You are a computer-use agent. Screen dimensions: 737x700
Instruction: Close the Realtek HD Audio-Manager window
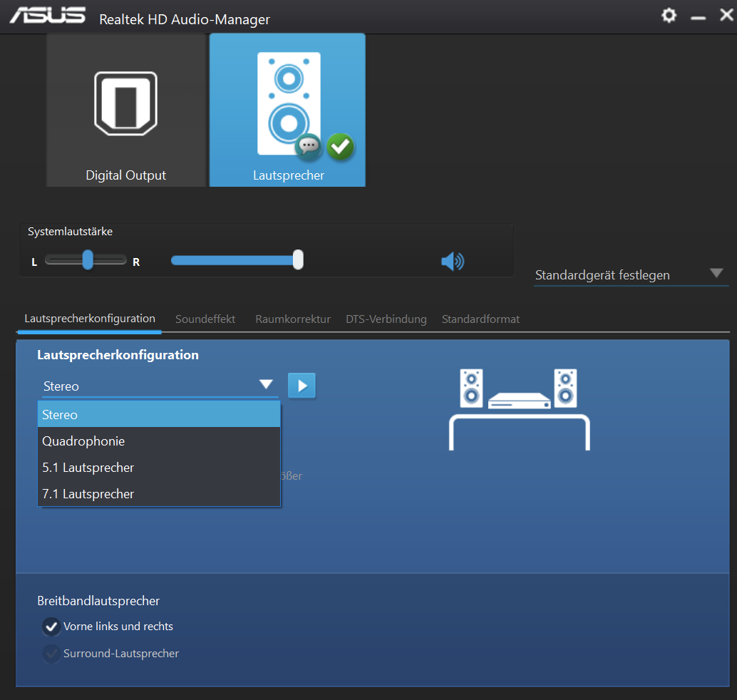click(726, 15)
